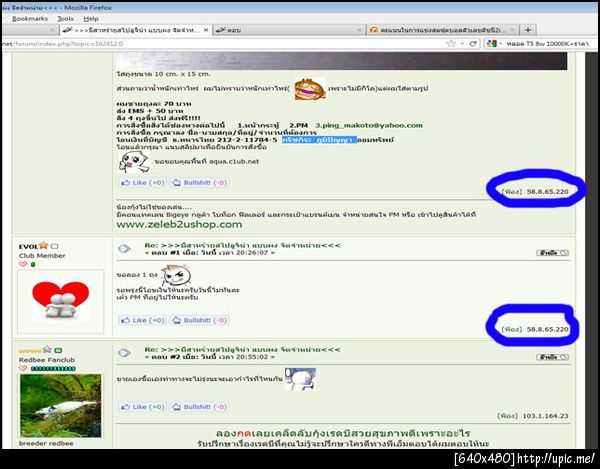Click EVOL's heart couple avatar
600x469 pixels.
60,301
